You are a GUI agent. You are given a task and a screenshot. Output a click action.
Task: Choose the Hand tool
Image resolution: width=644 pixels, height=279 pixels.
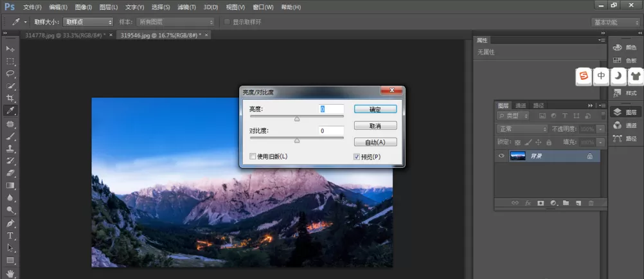(10, 273)
